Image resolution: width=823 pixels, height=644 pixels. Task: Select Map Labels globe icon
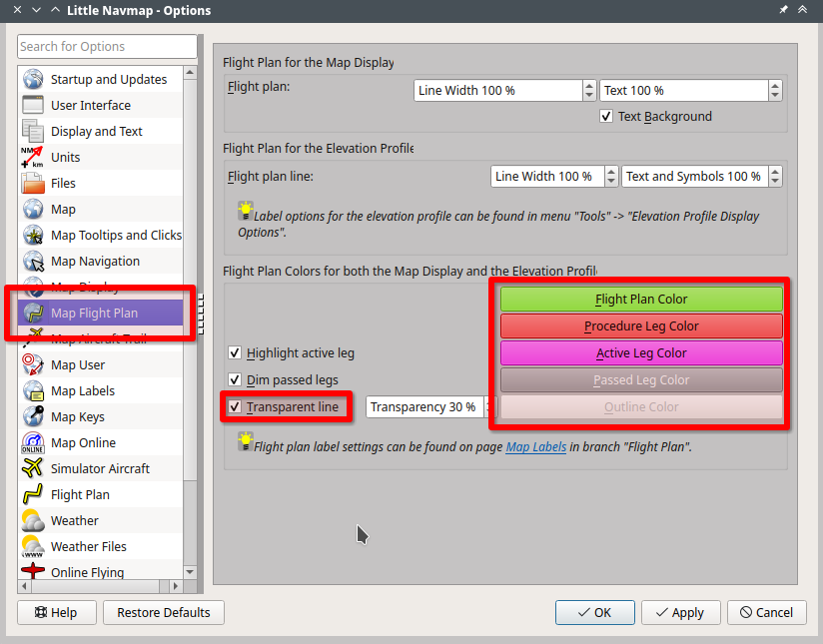click(33, 391)
